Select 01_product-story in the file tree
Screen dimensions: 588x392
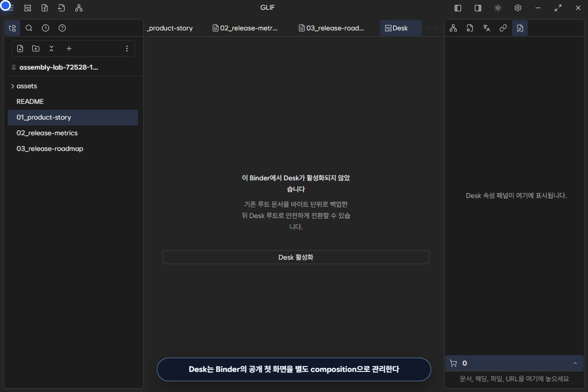point(73,117)
